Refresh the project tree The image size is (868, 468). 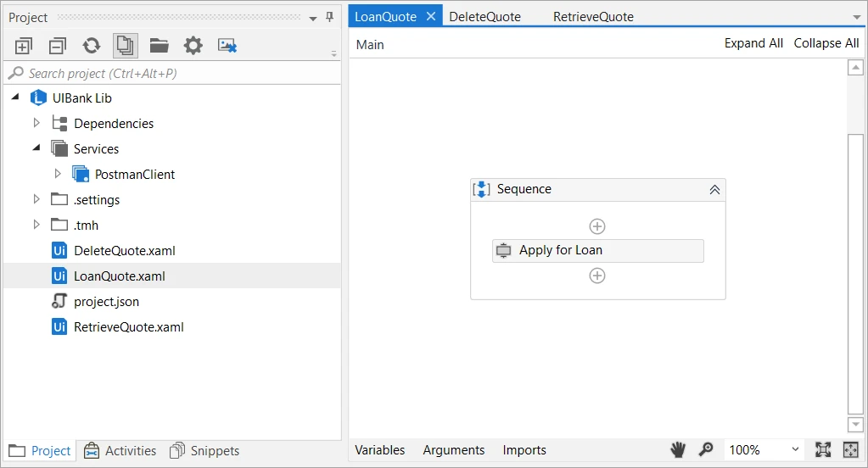[x=92, y=46]
